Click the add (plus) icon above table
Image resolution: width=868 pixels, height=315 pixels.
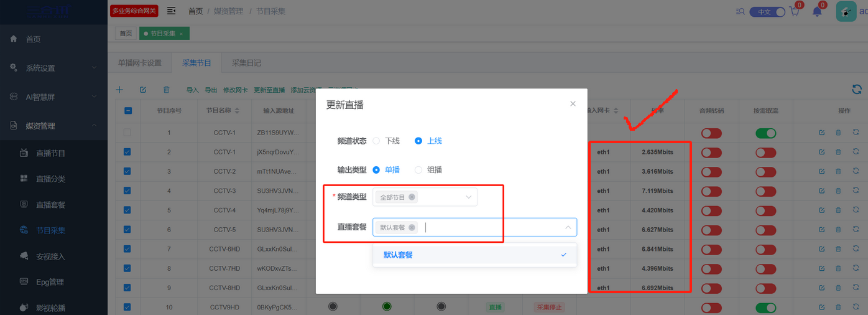[119, 90]
